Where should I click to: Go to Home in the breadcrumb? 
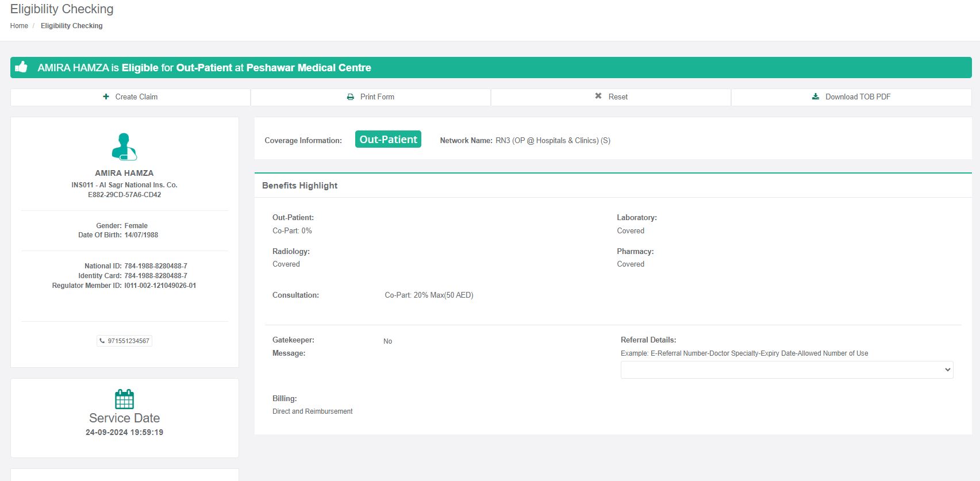point(19,26)
